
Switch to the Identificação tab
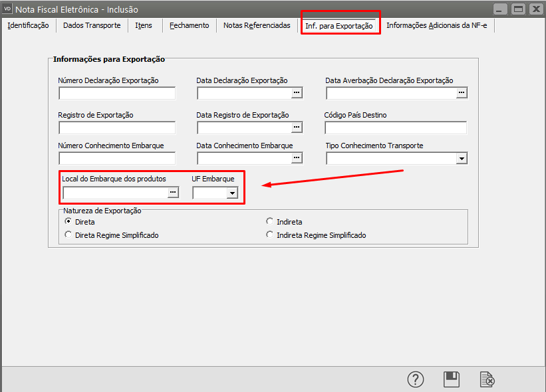28,25
